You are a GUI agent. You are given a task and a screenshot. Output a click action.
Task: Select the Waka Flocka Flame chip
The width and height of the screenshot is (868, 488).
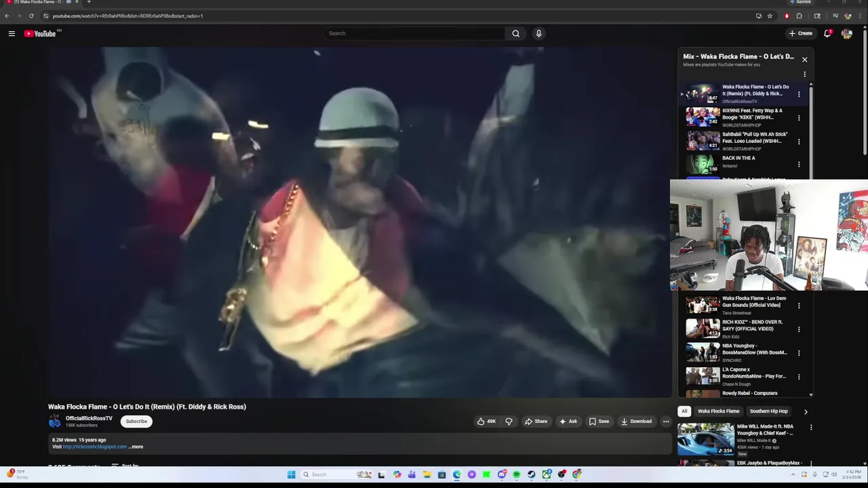tap(718, 411)
